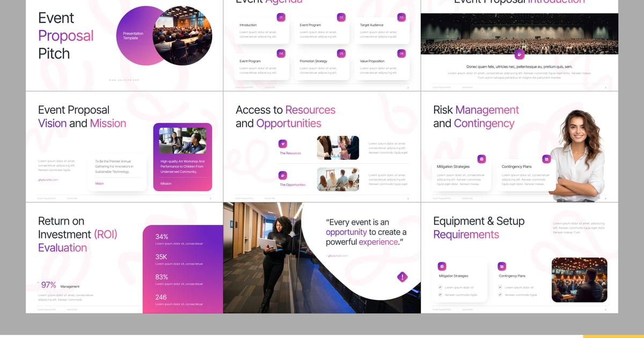
Task: Click the 'Value Proposition' agenda heading
Action: 372,61
